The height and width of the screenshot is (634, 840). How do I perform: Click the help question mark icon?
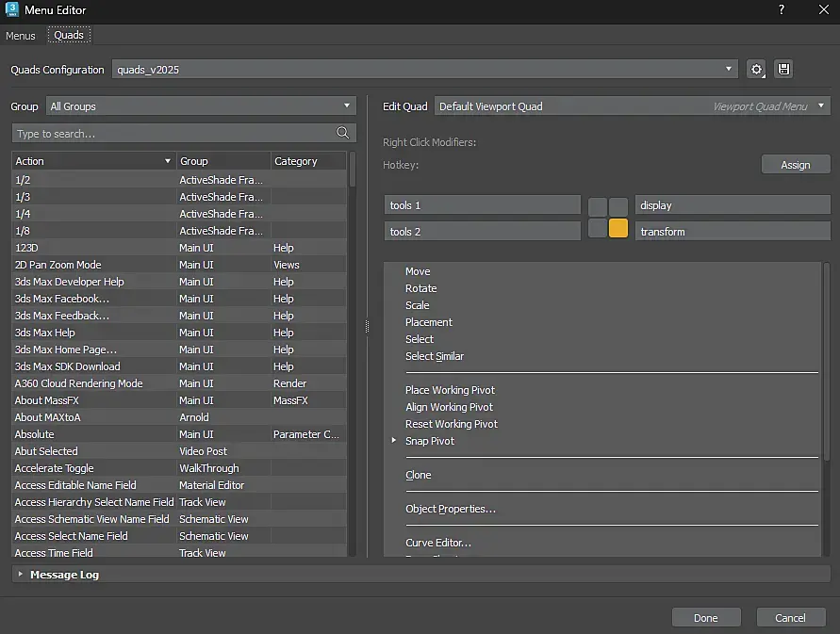tap(781, 10)
